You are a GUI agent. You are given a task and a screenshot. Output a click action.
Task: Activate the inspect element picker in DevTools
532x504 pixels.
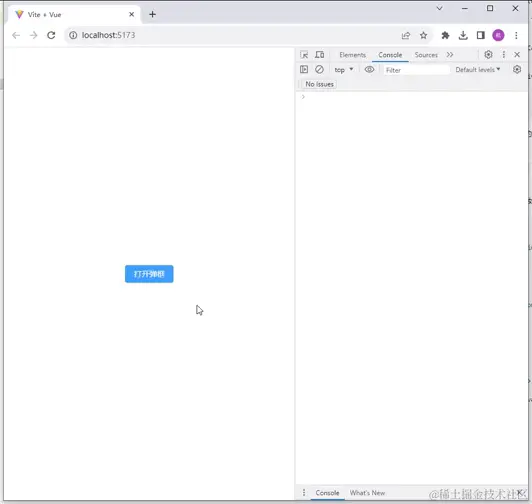(x=304, y=55)
